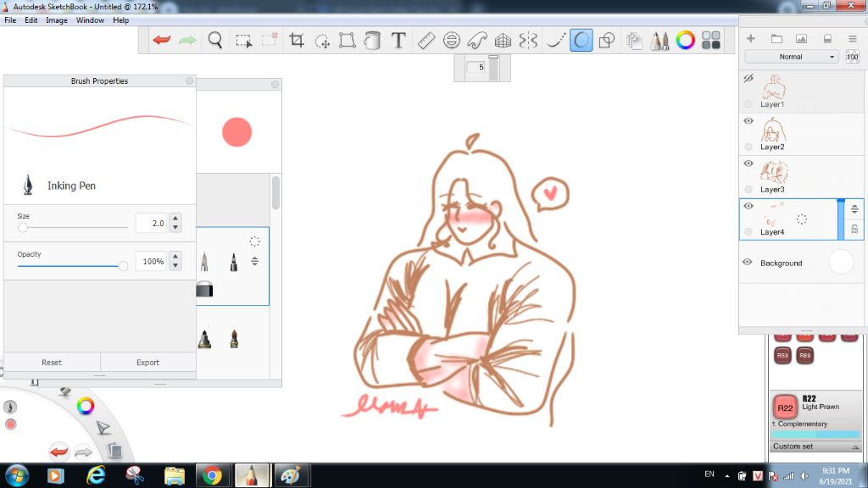Enable the French Curve guide tool
This screenshot has height=488, width=868.
(477, 40)
